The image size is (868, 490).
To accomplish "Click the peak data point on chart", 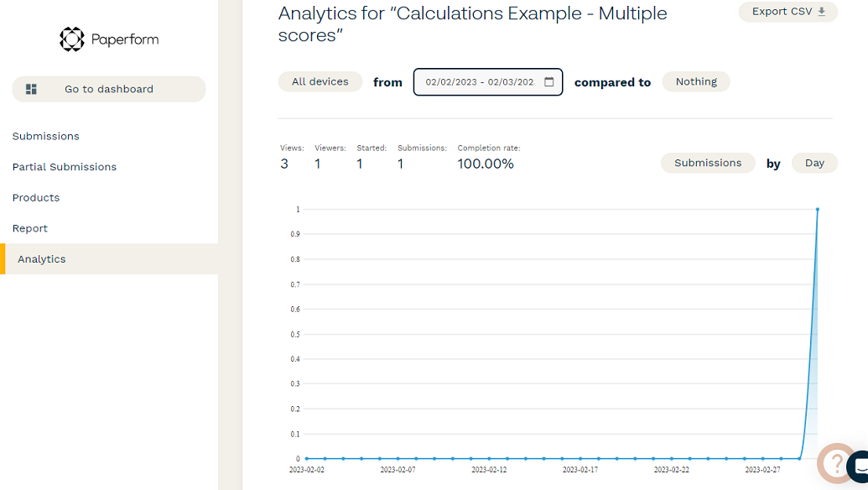I will coord(818,210).
